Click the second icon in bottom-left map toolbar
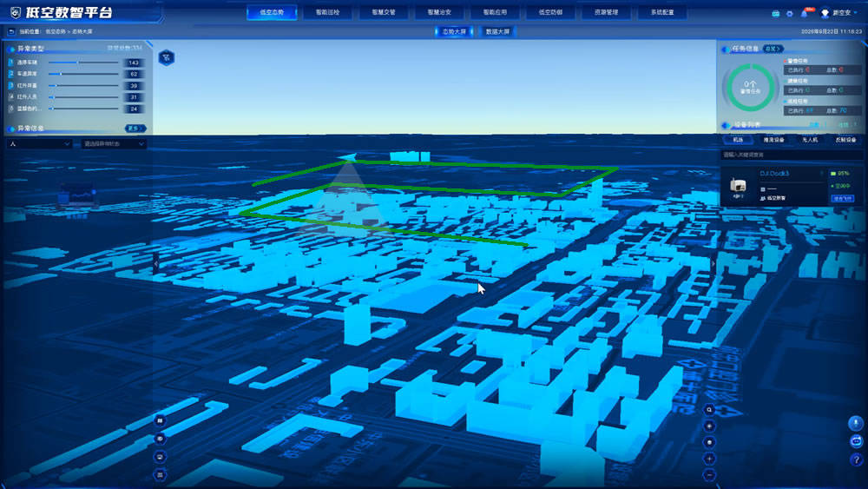868x489 pixels. [160, 439]
